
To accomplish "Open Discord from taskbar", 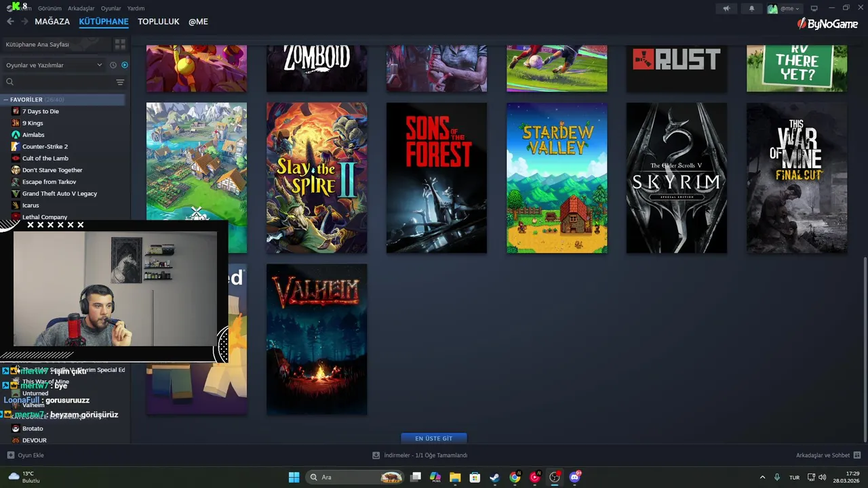I will [x=575, y=477].
